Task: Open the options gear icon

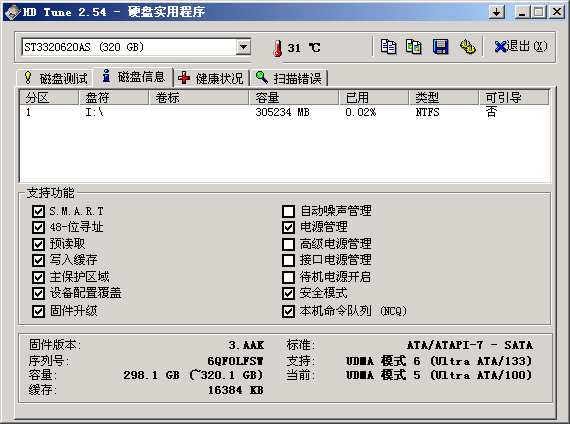Action: tap(467, 47)
